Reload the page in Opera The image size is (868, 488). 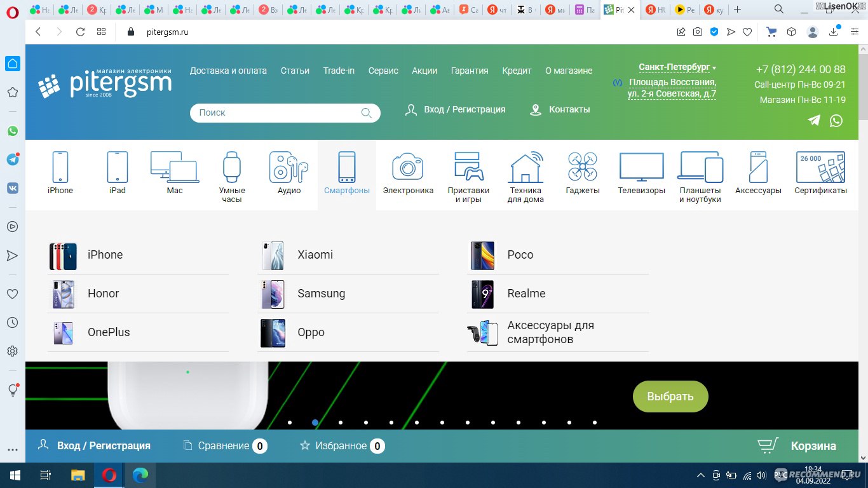pos(80,32)
